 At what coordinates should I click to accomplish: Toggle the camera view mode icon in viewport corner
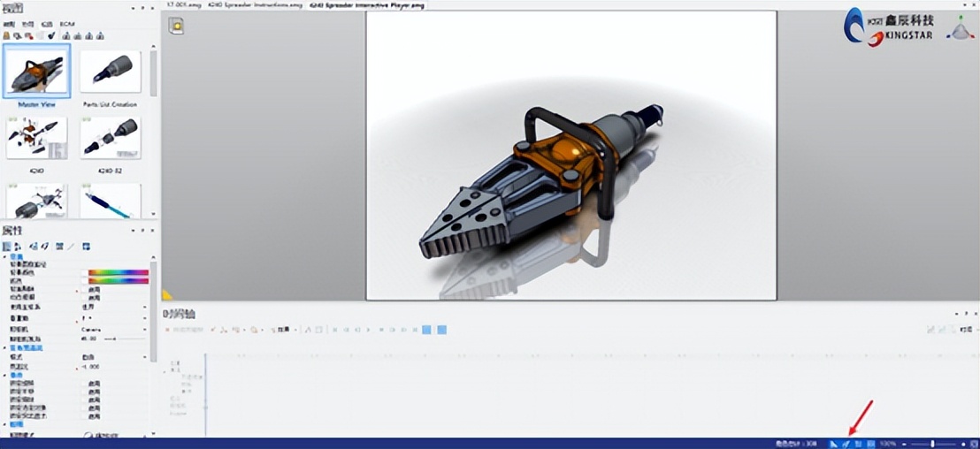178,26
